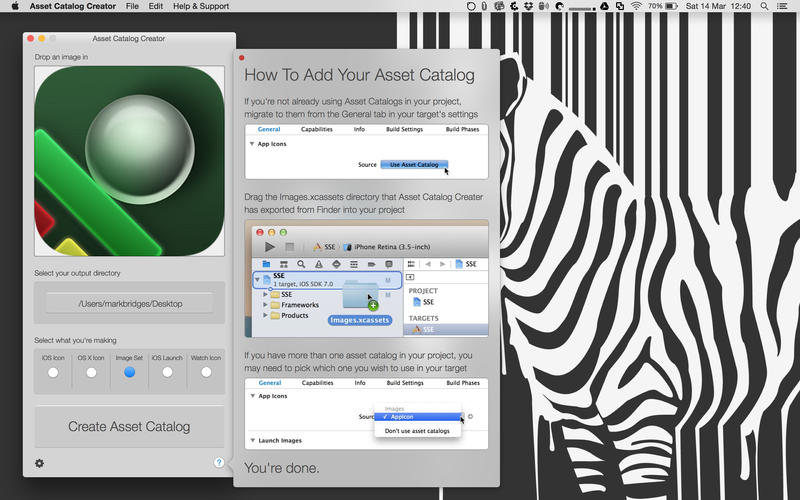Click Build Settings tab in the top illustration
800x500 pixels.
(405, 129)
